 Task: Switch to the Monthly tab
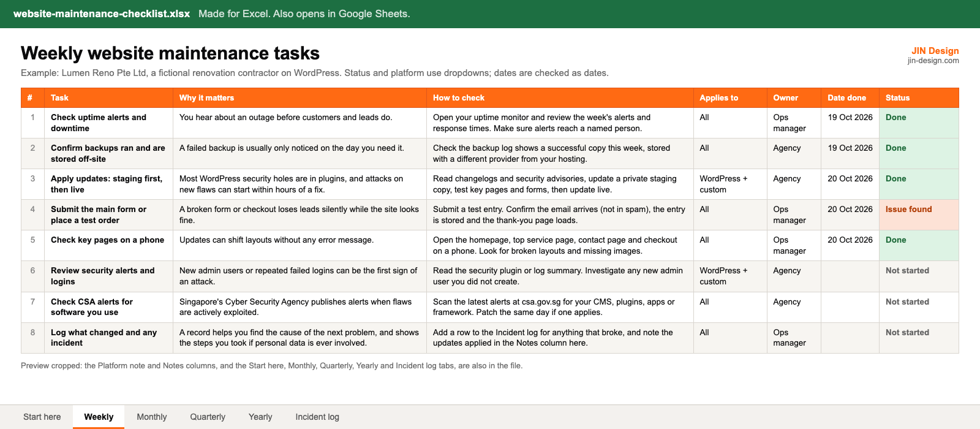[152, 417]
